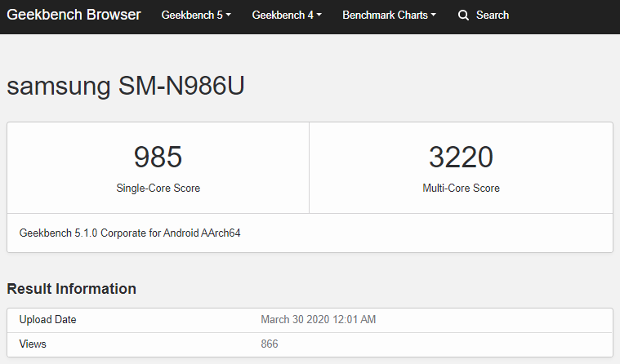Click the caret arrow beside Geekbench 4
Image resolution: width=620 pixels, height=364 pixels.
[x=319, y=16]
